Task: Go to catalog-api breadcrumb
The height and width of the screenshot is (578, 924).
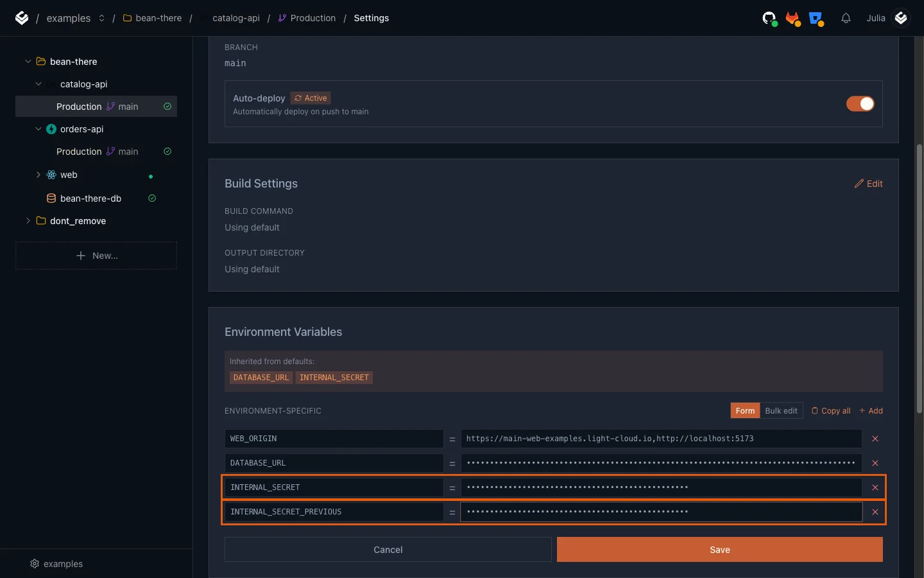Action: (x=235, y=18)
